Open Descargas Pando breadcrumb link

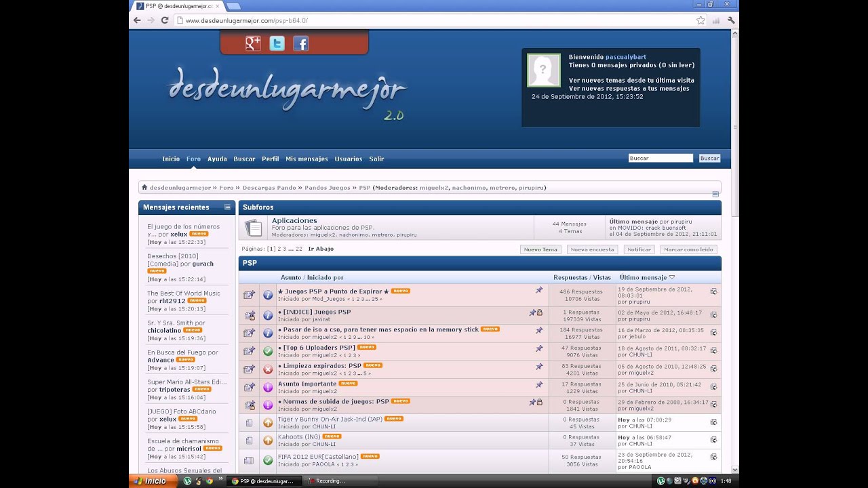pos(269,188)
